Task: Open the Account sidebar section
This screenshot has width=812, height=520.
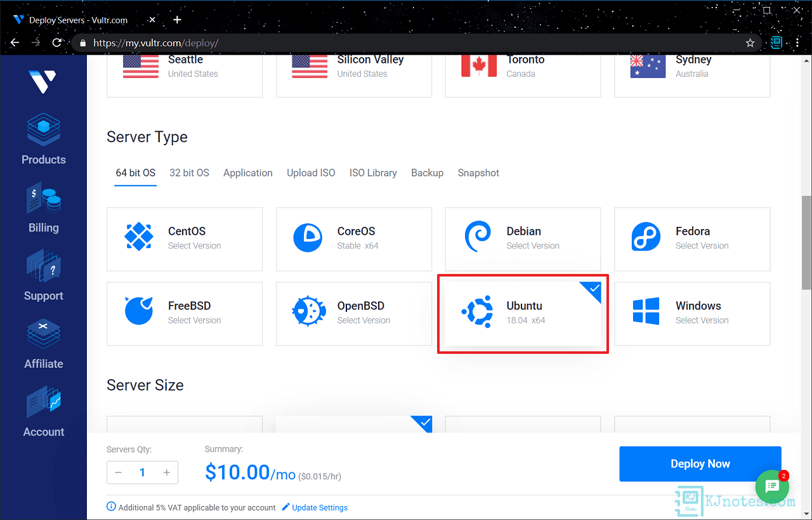Action: [x=43, y=412]
